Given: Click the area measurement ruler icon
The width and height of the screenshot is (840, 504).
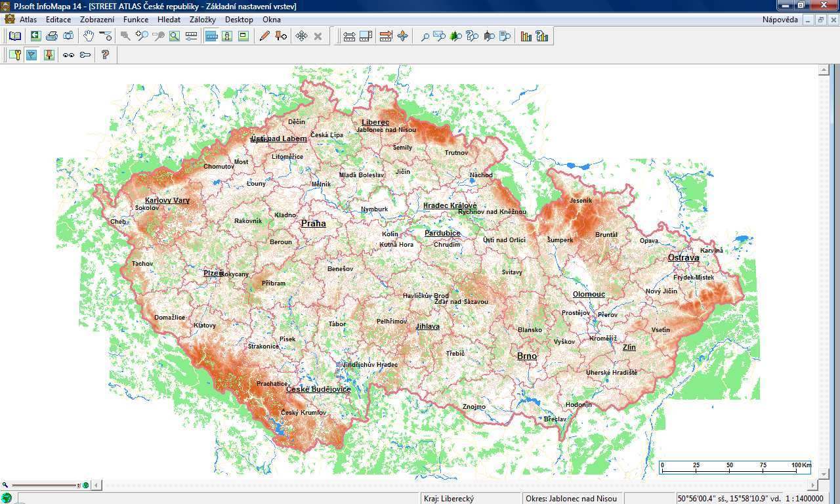Looking at the screenshot, I should pos(366,36).
